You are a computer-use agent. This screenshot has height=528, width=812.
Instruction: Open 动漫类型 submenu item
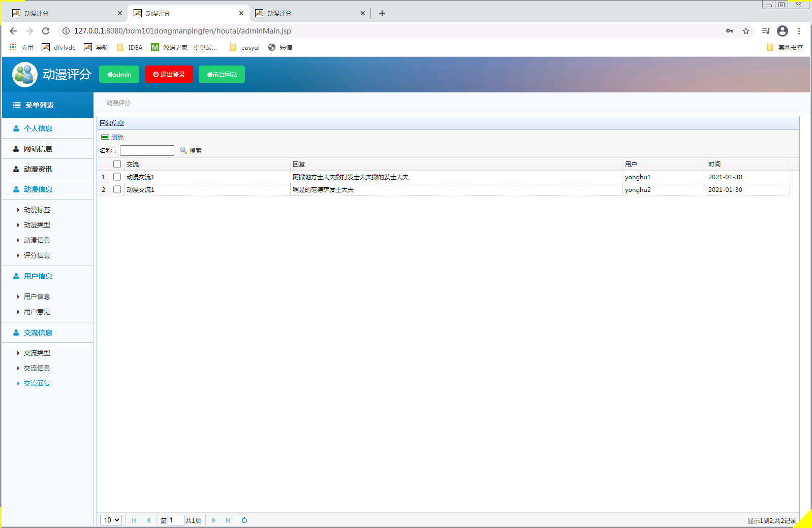37,225
